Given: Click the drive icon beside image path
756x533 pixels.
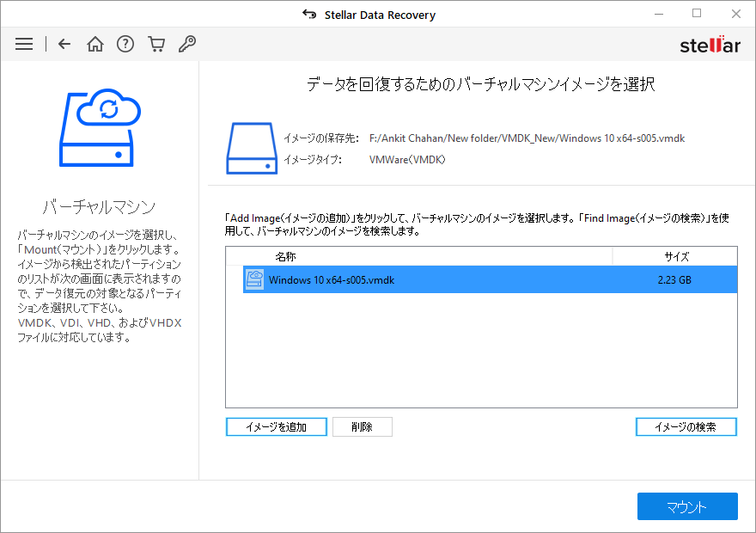Looking at the screenshot, I should [x=252, y=148].
